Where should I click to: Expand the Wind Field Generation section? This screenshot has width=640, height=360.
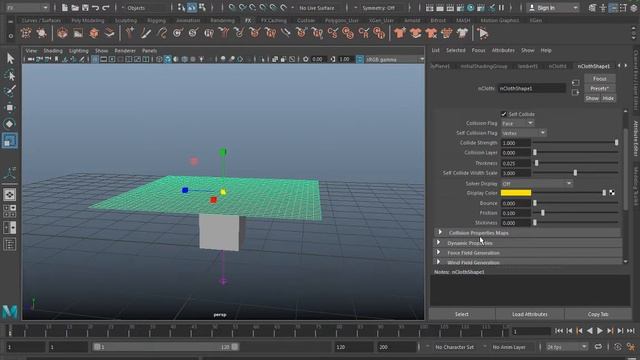coord(528,262)
